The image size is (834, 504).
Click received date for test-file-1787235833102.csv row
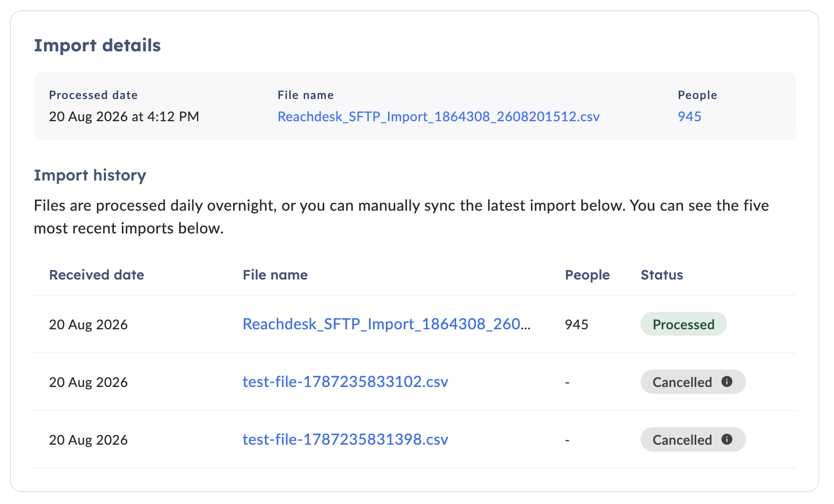pos(88,382)
